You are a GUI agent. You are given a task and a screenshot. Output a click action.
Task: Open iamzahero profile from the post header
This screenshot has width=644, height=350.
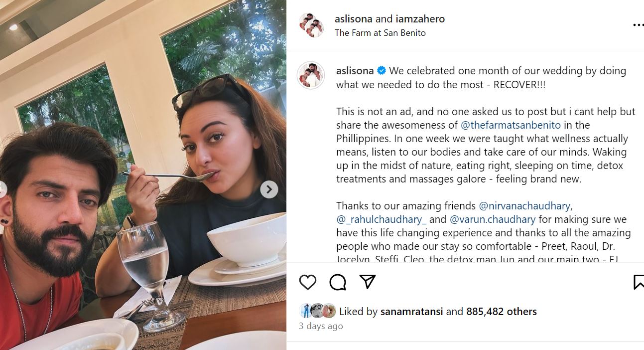420,19
